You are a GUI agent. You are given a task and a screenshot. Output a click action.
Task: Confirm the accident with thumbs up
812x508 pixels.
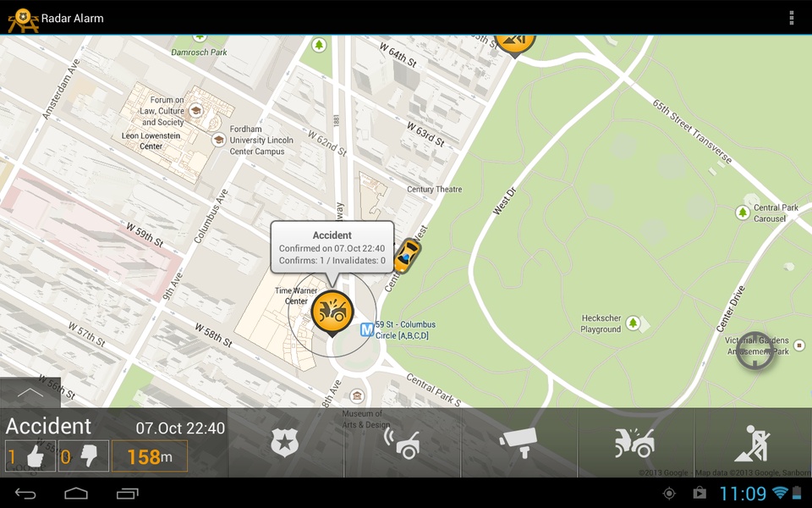[x=30, y=456]
